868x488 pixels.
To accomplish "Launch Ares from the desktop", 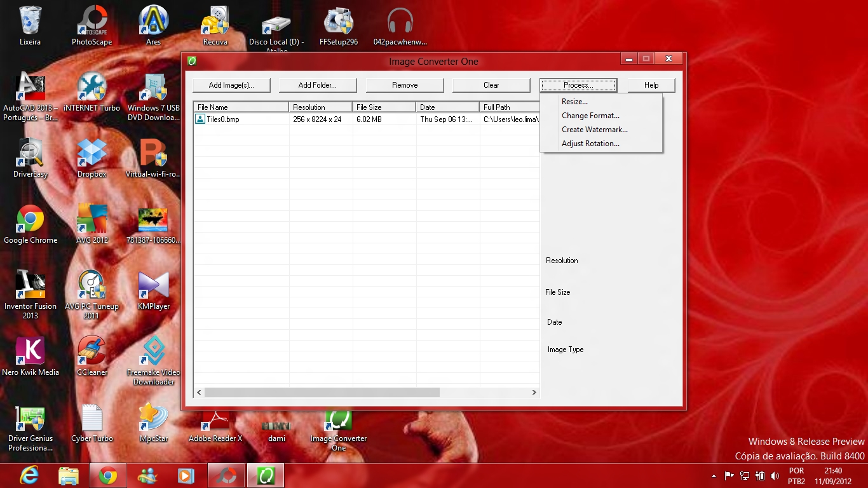I will click(x=154, y=25).
